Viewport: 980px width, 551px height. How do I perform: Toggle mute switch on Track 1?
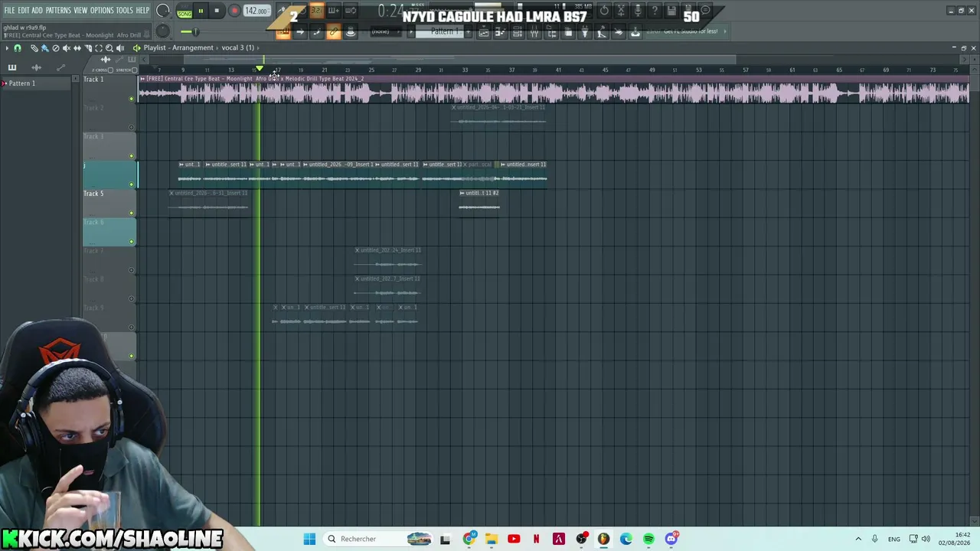[x=132, y=99]
